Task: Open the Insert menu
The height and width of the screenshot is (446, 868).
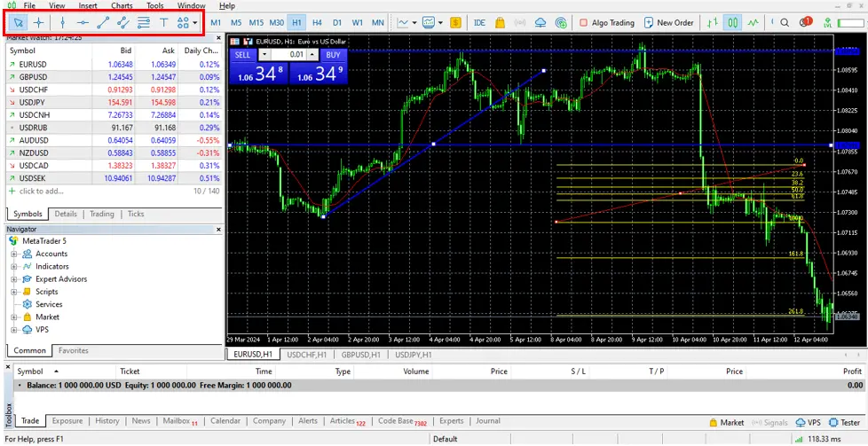Action: pyautogui.click(x=88, y=6)
